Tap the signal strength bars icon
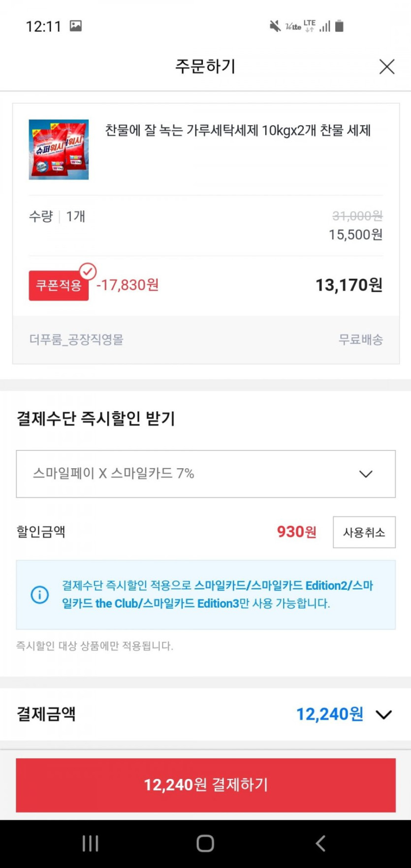The height and width of the screenshot is (868, 411). pos(325,27)
